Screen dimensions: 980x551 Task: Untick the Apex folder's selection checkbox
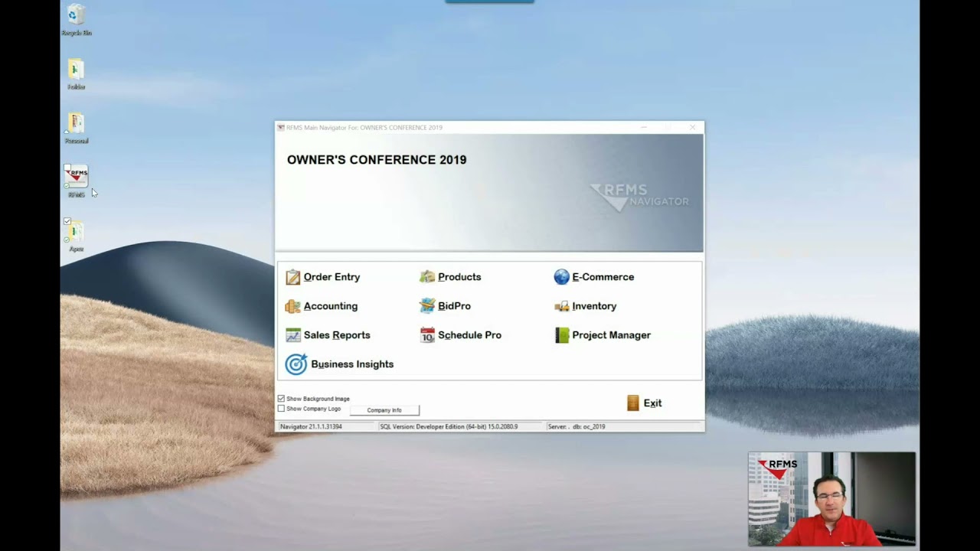point(67,222)
